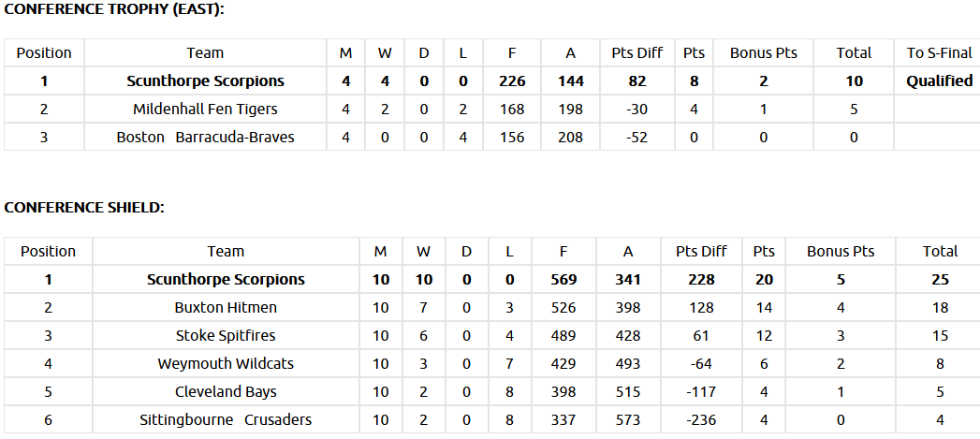Select Mildenhall's -30 points difference cell
Image resolution: width=980 pixels, height=439 pixels.
tap(636, 110)
